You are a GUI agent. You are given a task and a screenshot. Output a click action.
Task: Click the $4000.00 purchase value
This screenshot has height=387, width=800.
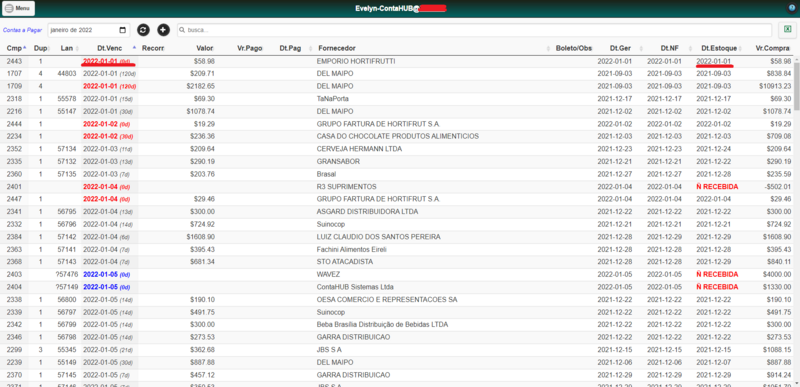[777, 274]
